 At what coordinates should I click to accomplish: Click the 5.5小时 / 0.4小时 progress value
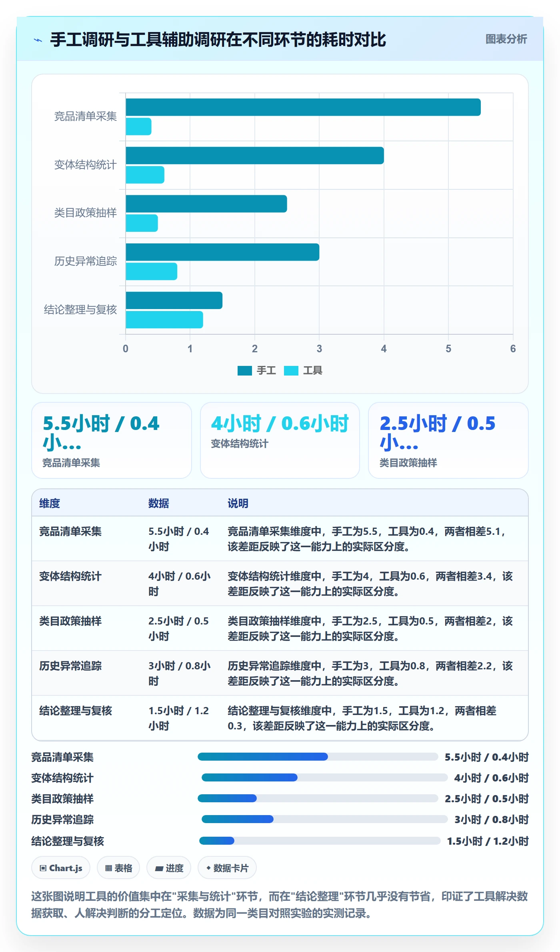pos(487,757)
